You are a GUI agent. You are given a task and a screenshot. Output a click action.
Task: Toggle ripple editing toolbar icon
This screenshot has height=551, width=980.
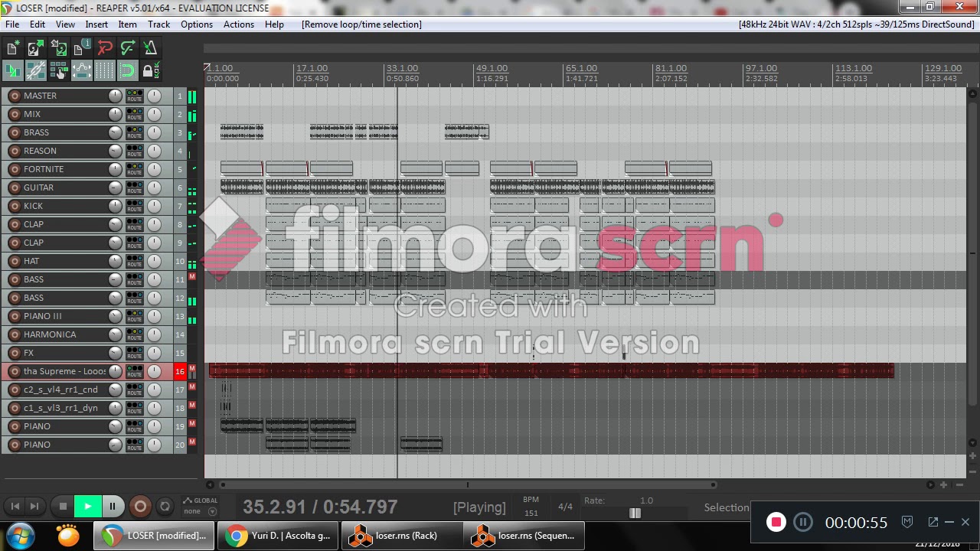pos(58,71)
